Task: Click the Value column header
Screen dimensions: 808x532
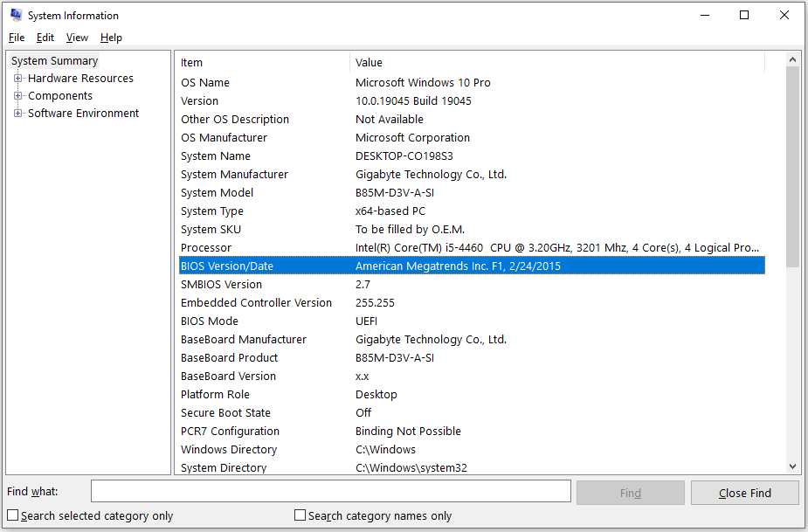Action: coord(557,62)
